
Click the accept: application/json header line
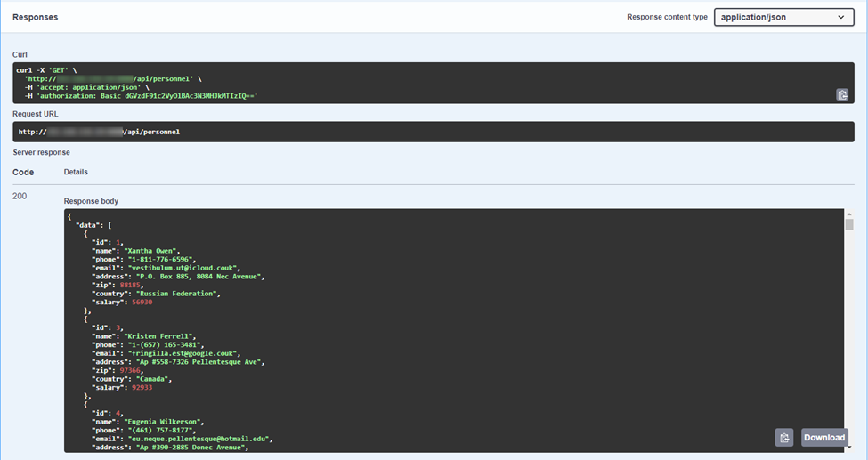[87, 87]
